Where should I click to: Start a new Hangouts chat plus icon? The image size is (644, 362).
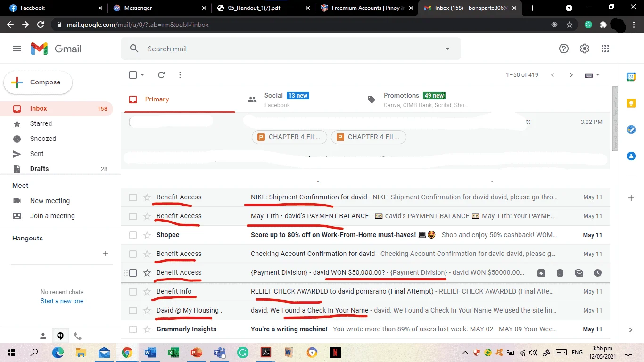point(106,254)
